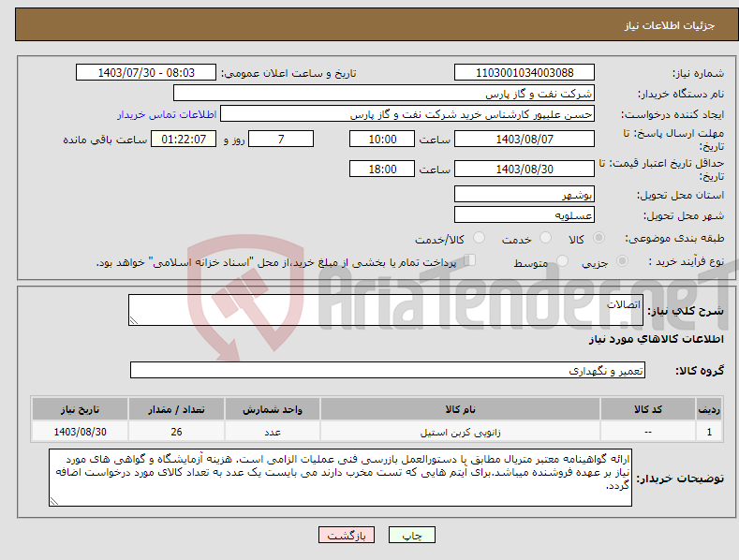The image size is (739, 560).
Task: Click the remaining days field showing 7
Action: [281, 139]
